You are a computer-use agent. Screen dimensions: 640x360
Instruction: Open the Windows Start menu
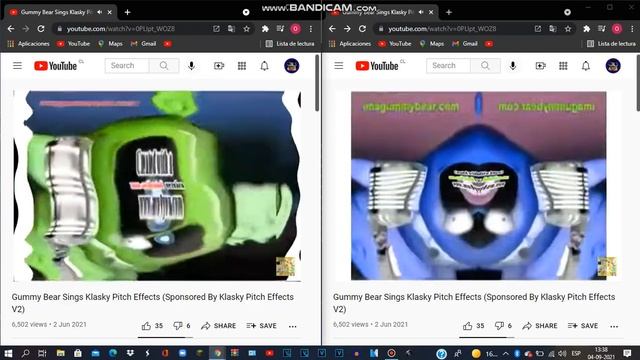coord(8,353)
